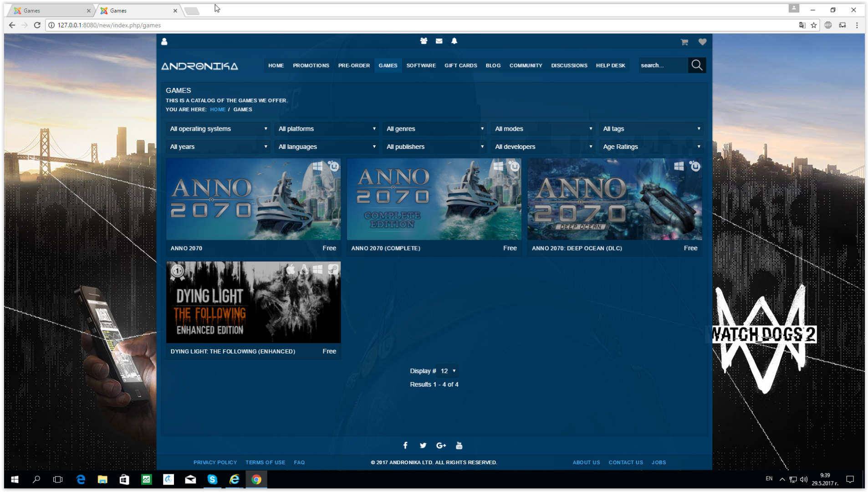
Task: Change Display # results count
Action: (448, 371)
